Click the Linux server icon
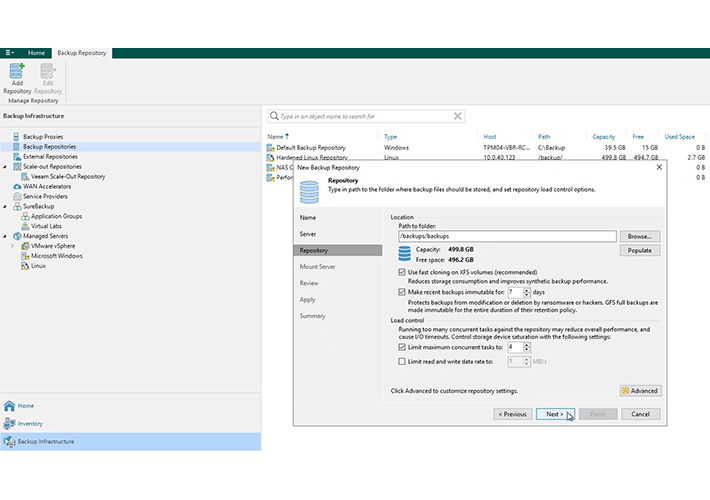710x500 pixels. (x=25, y=266)
